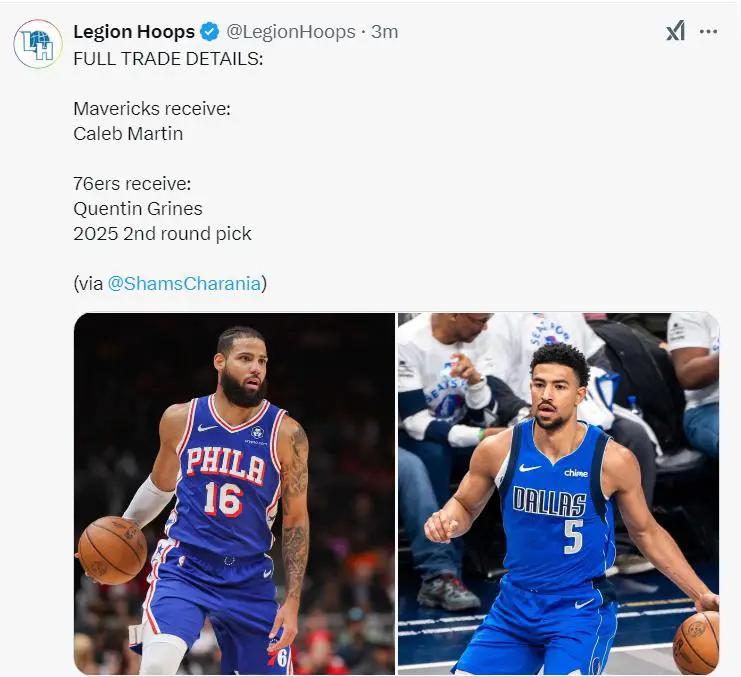
Task: Click the FULL TRADE DETAILS heading text
Action: click(168, 58)
